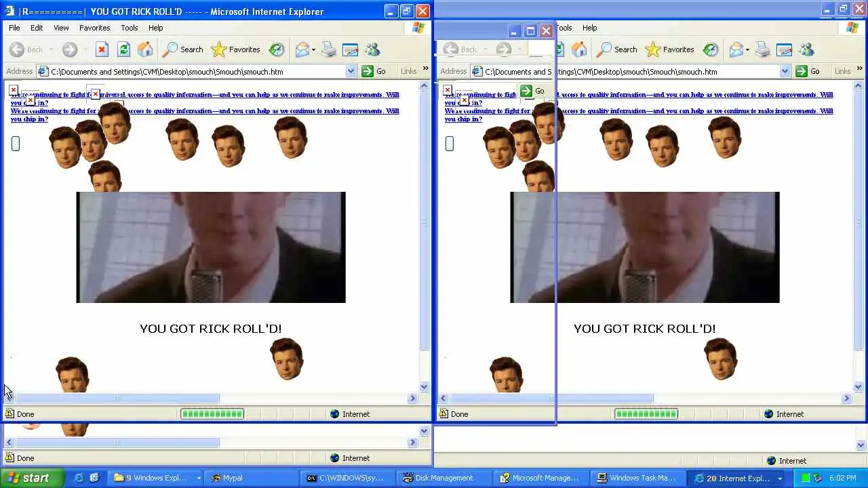The width and height of the screenshot is (868, 488).
Task: Click YOU GOT RICK ROLL'D! text in left window
Action: pyautogui.click(x=211, y=329)
